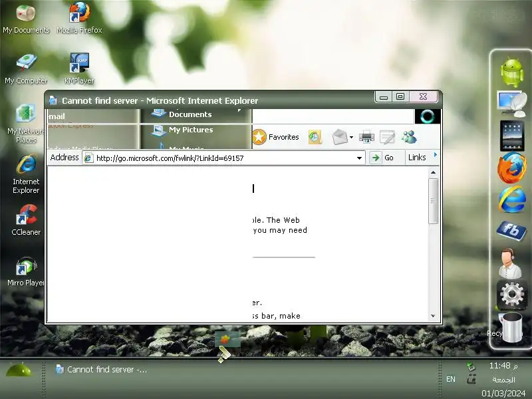This screenshot has width=532, height=399.
Task: Click the taskbar clock showing 11:48
Action: [503, 365]
